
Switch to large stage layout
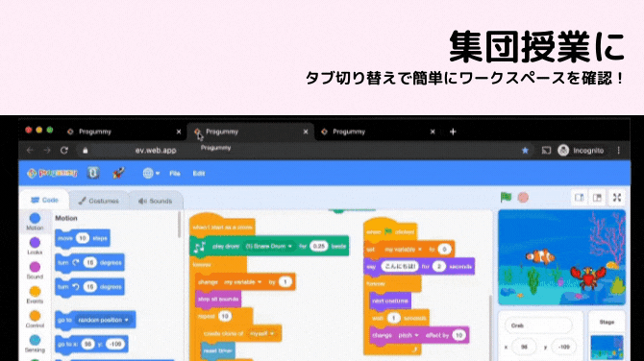(x=597, y=198)
